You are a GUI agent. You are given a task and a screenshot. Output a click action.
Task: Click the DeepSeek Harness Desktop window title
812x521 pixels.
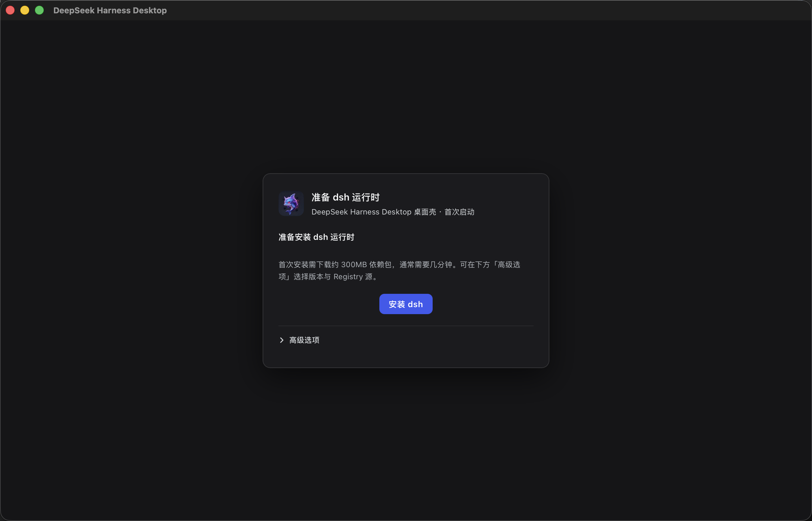point(110,10)
